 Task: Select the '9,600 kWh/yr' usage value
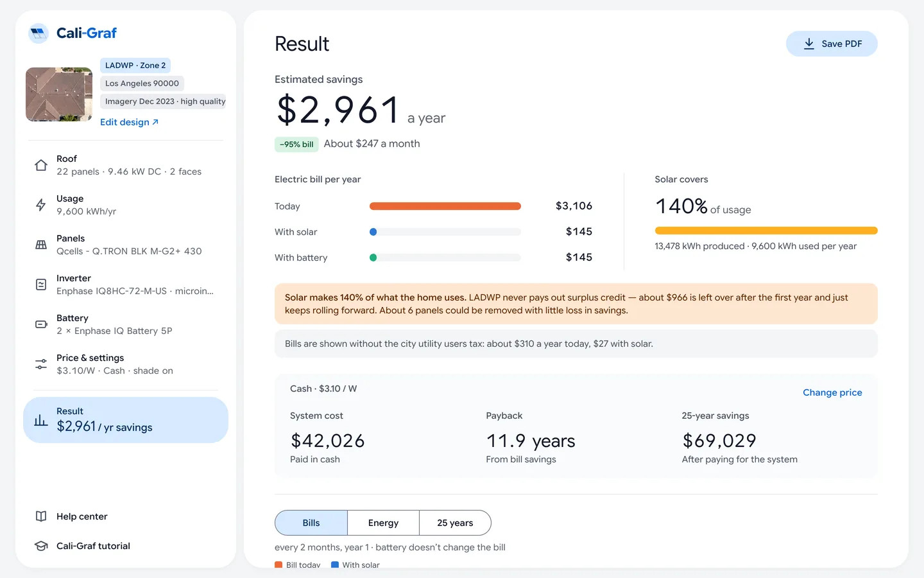(86, 211)
